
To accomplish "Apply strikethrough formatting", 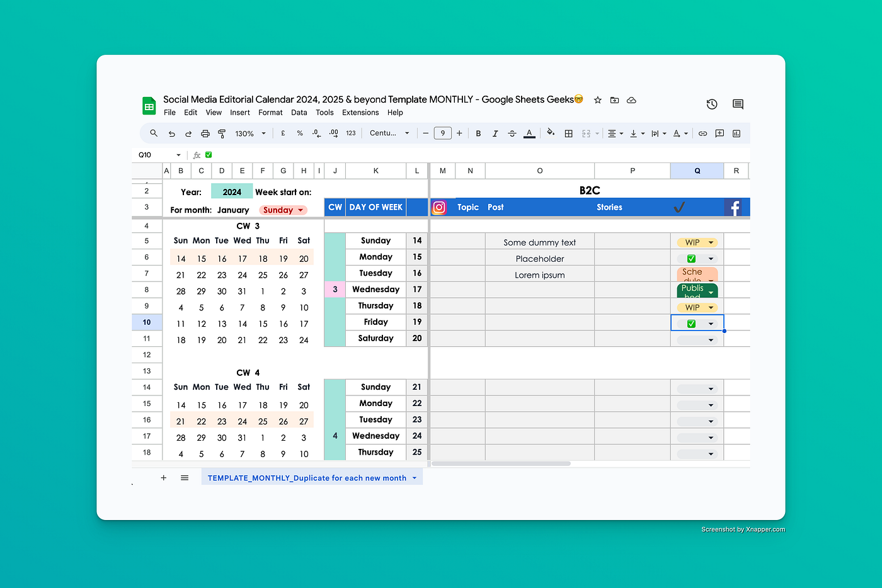I will 512,133.
